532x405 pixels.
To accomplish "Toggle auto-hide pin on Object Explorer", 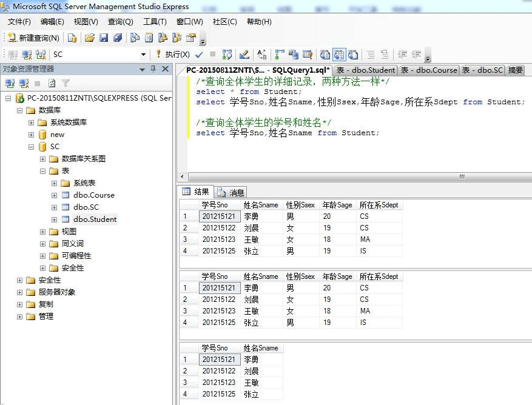I will point(153,69).
